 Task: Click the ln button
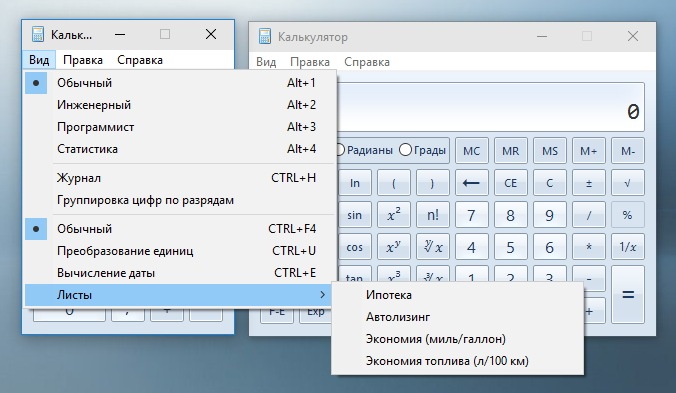tap(355, 183)
